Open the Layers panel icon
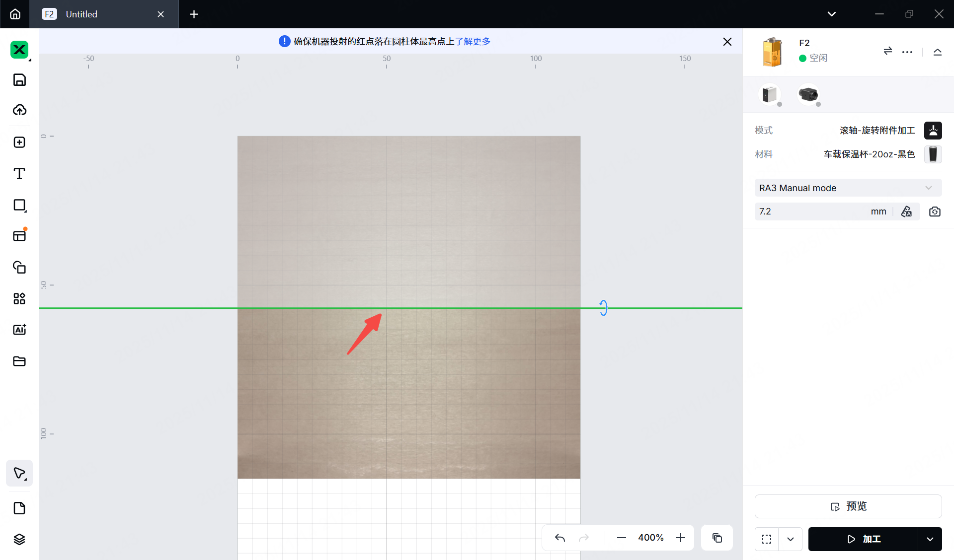 click(x=19, y=539)
